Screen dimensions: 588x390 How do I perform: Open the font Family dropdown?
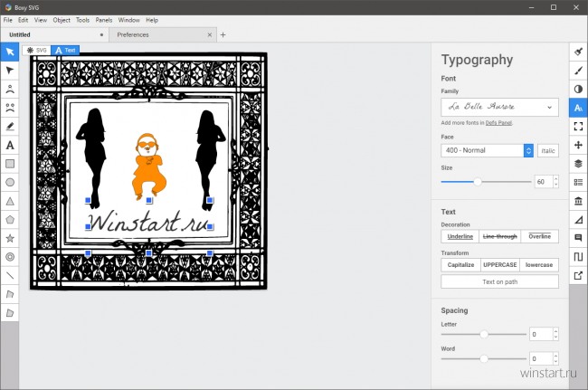[500, 108]
